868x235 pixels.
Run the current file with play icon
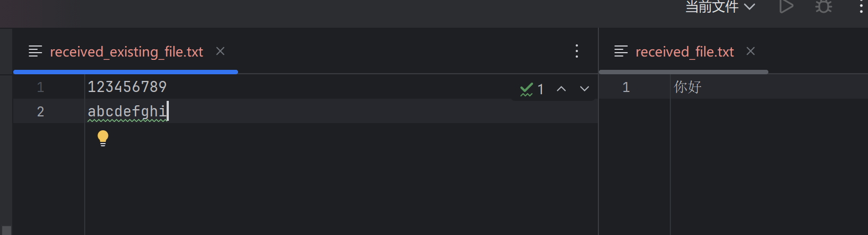coord(786,6)
